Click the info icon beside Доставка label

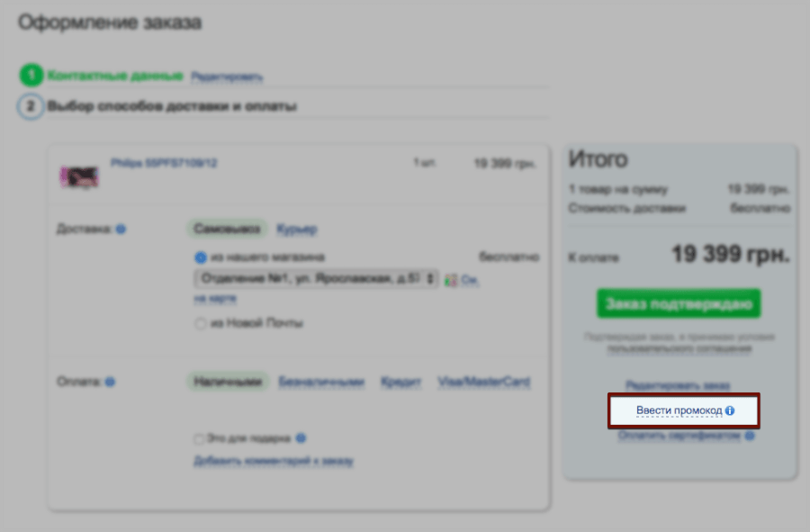(121, 230)
